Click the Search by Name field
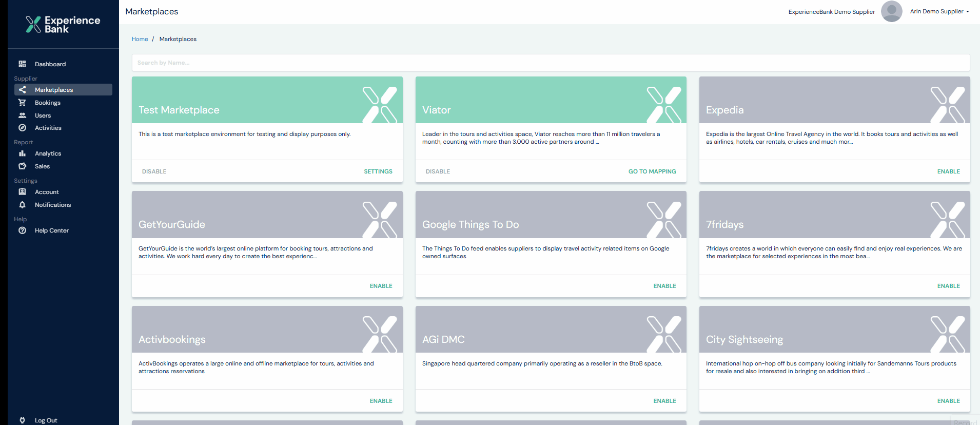Image resolution: width=980 pixels, height=425 pixels. (x=551, y=63)
